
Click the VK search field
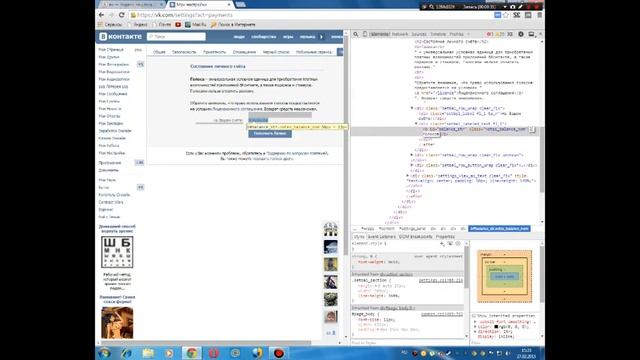[x=176, y=37]
